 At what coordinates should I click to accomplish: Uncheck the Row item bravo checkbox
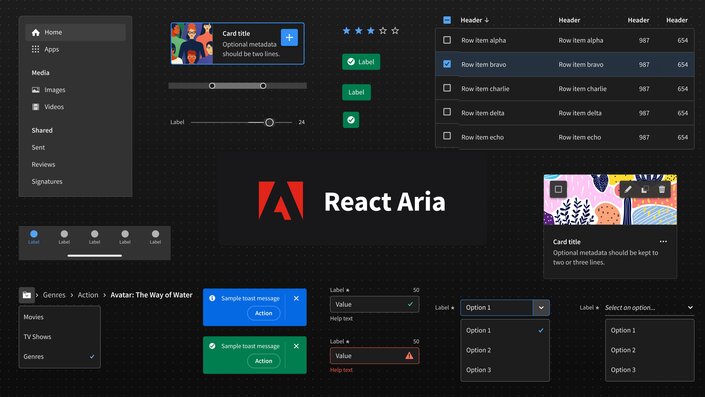pos(447,64)
